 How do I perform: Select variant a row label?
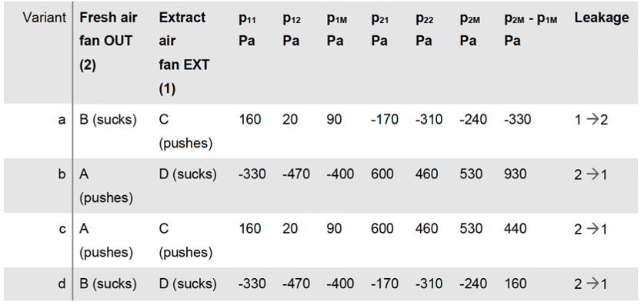62,120
